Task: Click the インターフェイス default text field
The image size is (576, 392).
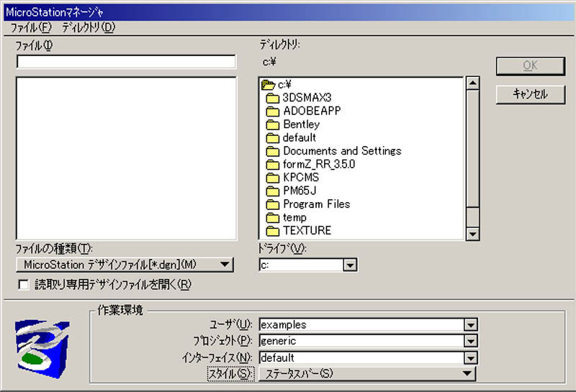Action: point(361,358)
